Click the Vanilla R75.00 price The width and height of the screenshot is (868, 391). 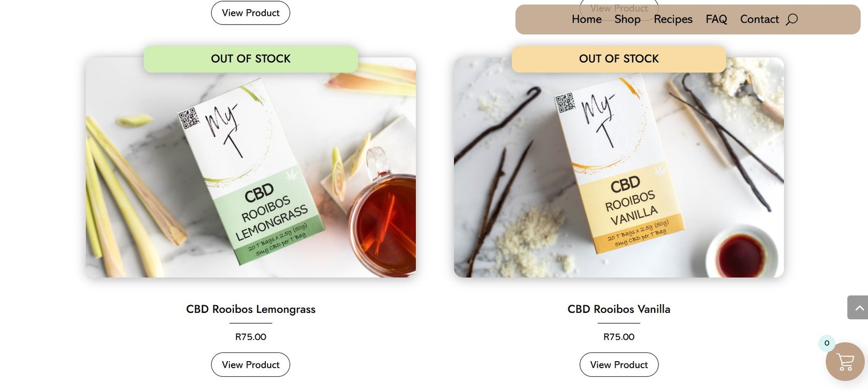coord(619,337)
